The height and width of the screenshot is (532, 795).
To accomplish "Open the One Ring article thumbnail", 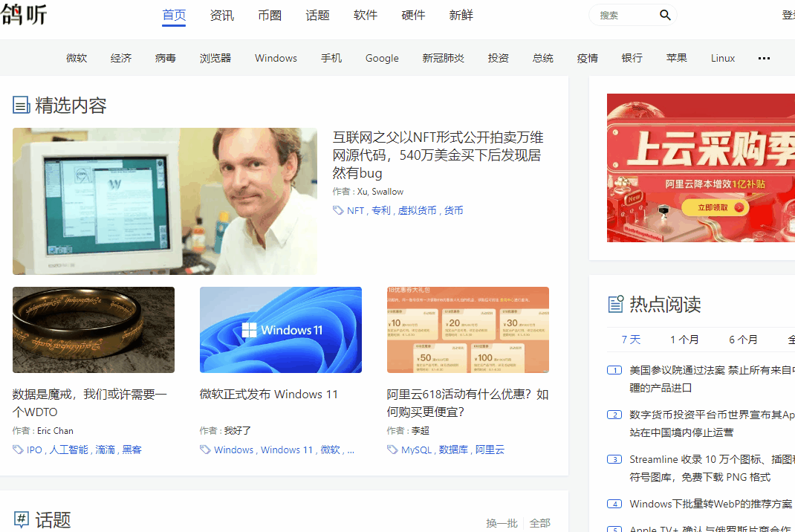I will coord(94,330).
